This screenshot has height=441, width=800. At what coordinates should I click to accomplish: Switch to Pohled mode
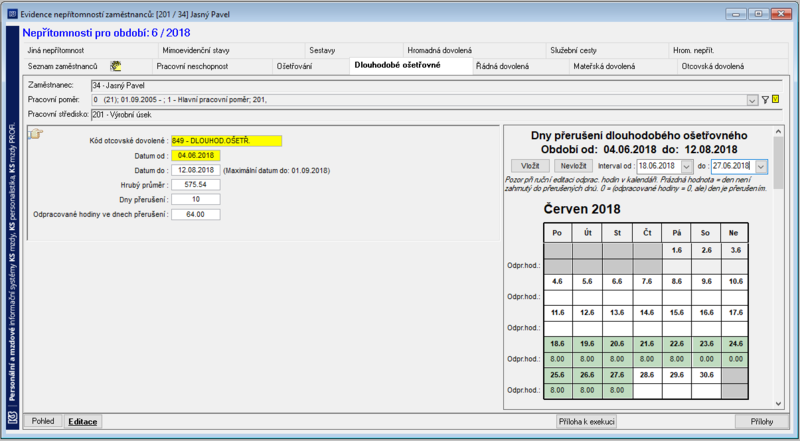(x=43, y=421)
